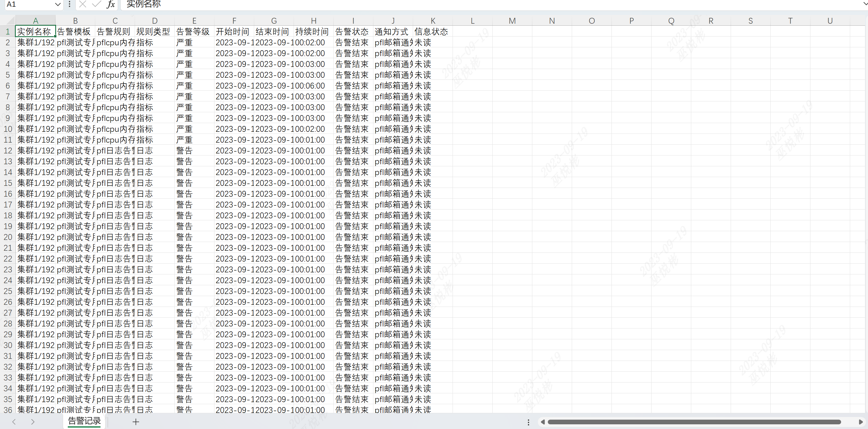
Task: Click the three-dot handle beside the name box
Action: click(x=70, y=4)
